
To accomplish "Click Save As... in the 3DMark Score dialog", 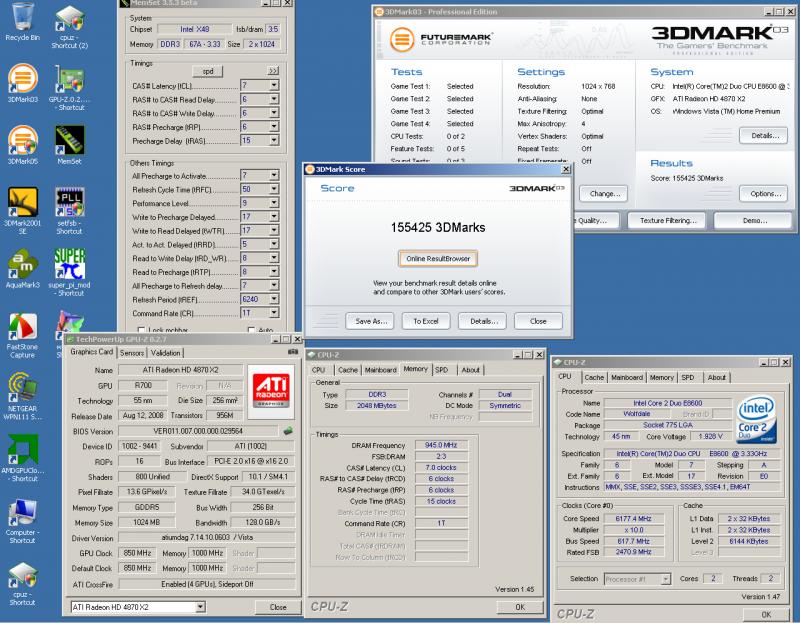I will 371,321.
